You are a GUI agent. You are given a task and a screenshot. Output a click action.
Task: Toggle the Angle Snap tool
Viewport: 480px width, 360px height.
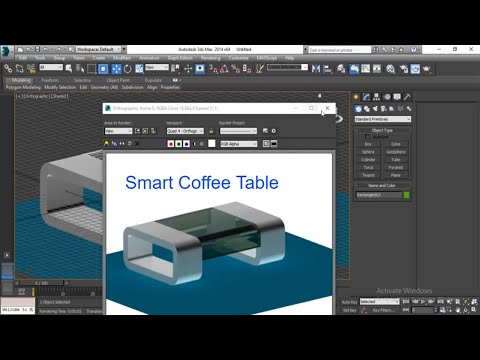click(224, 69)
